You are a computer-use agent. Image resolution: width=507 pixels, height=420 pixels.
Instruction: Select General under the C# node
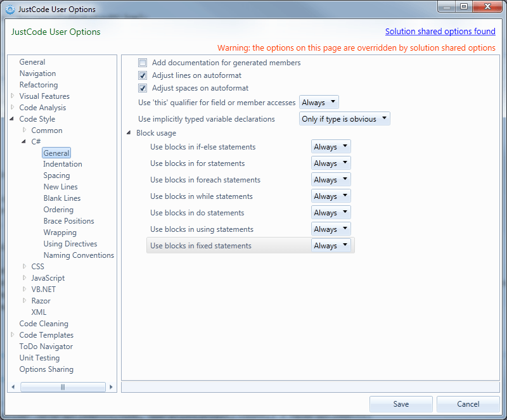[56, 153]
